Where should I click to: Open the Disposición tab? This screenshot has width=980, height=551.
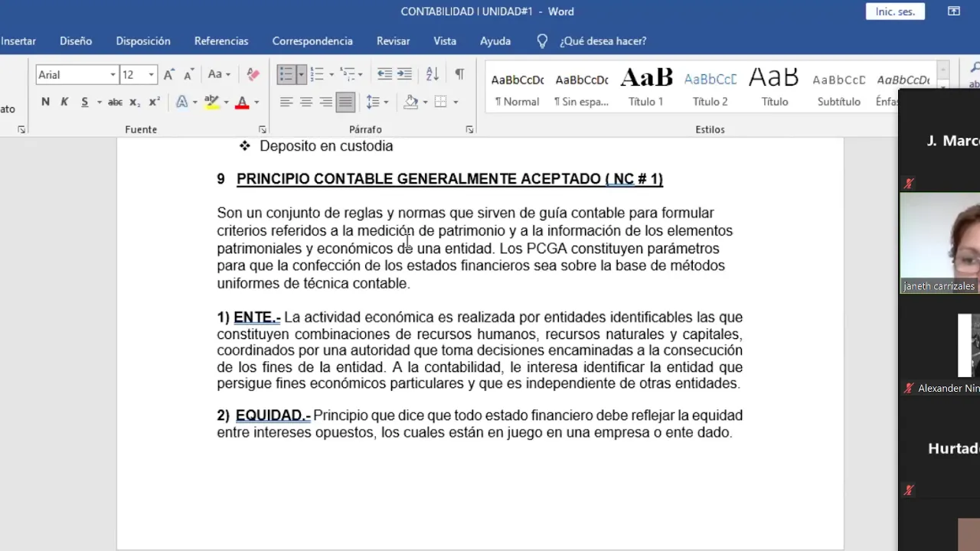[x=143, y=41]
